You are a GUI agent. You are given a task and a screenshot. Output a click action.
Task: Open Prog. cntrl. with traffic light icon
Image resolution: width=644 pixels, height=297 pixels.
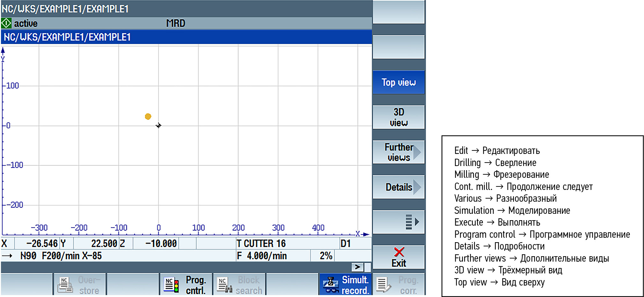(x=186, y=285)
